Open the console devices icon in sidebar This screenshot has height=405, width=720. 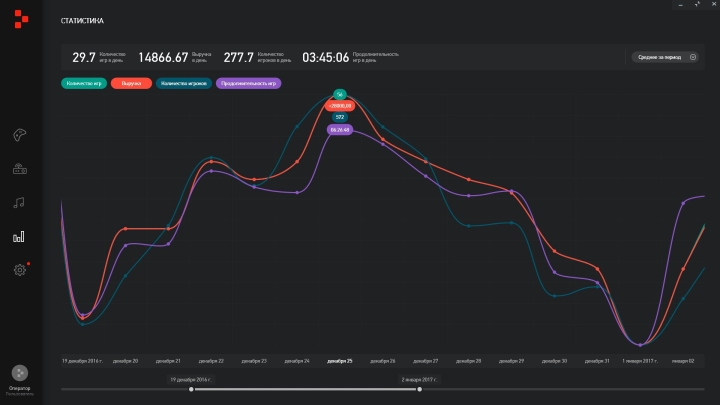[x=18, y=169]
